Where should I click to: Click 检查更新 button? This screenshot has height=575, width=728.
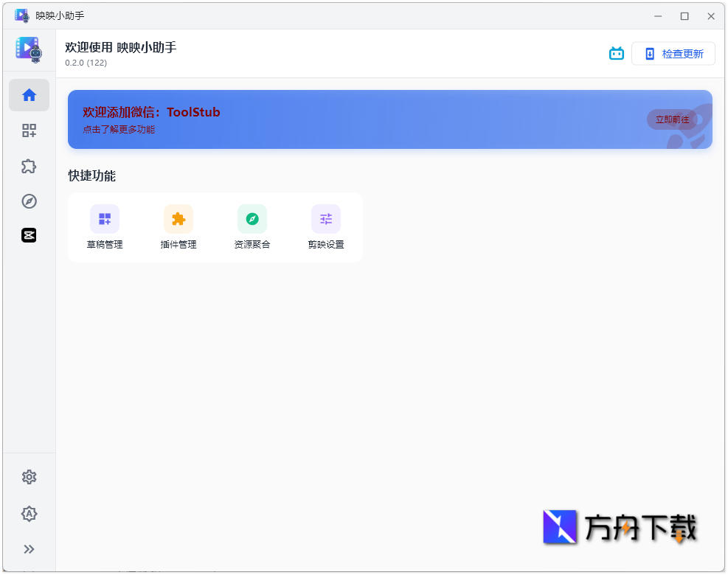tap(673, 54)
